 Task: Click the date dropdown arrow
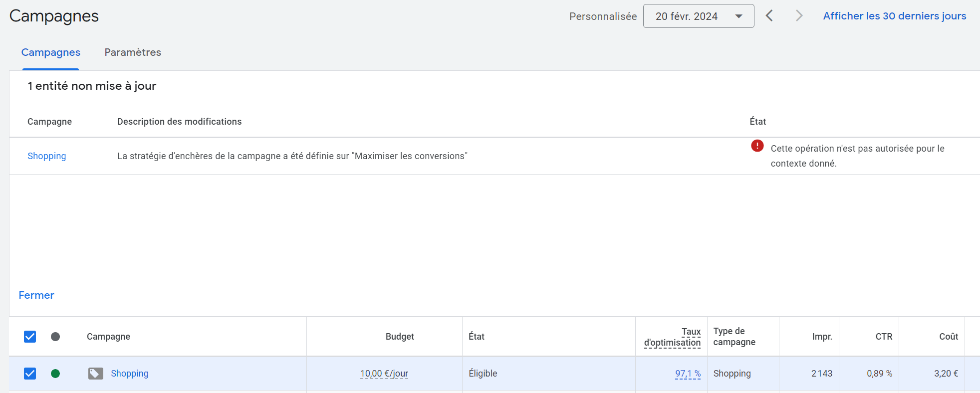[738, 16]
